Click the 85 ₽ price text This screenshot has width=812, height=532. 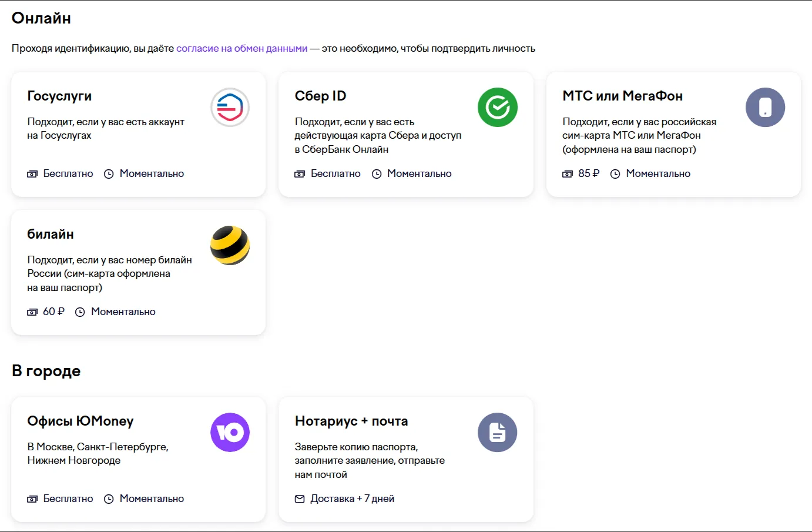(589, 173)
